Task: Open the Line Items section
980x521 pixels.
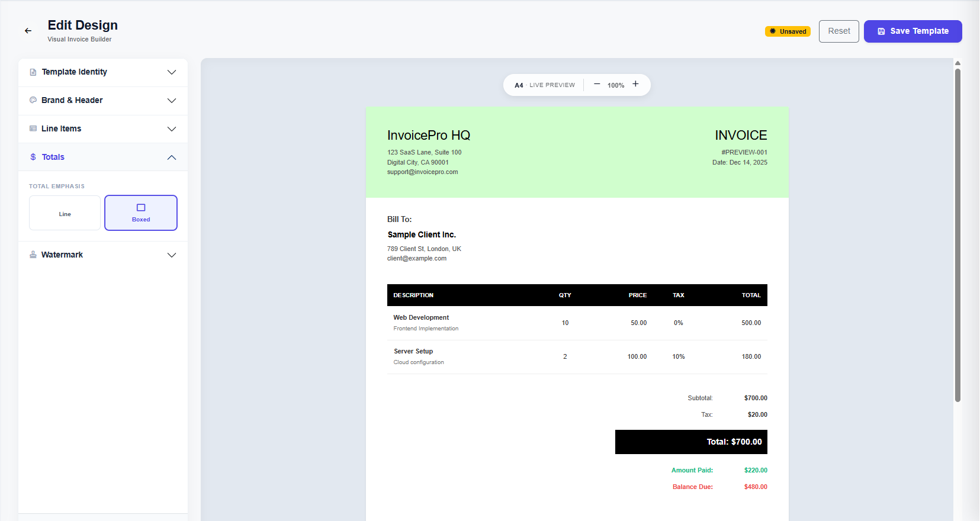Action: pos(62,128)
